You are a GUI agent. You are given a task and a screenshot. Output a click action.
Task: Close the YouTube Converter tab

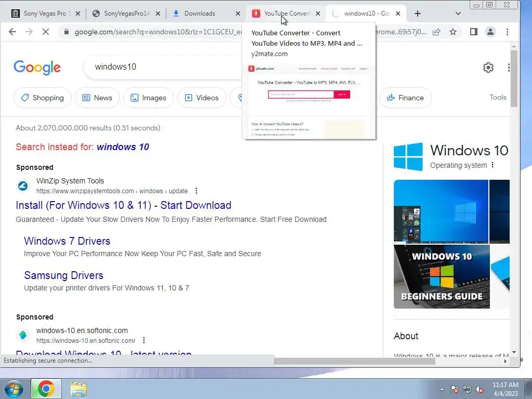318,14
